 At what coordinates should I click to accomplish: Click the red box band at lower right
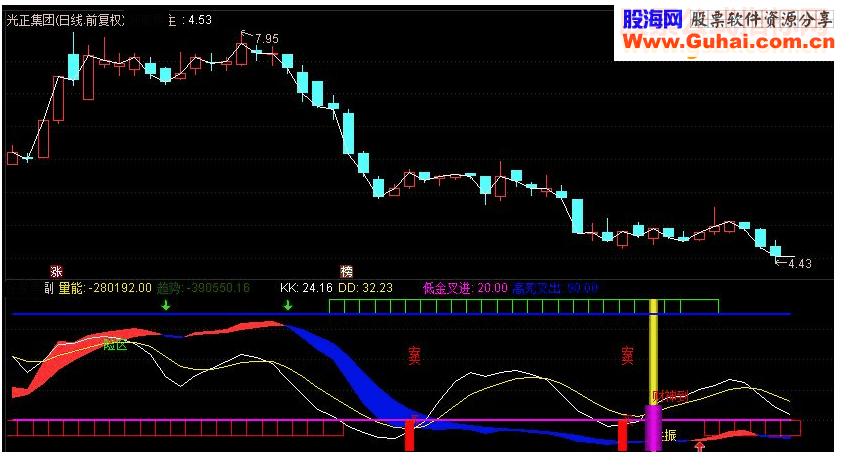(752, 427)
